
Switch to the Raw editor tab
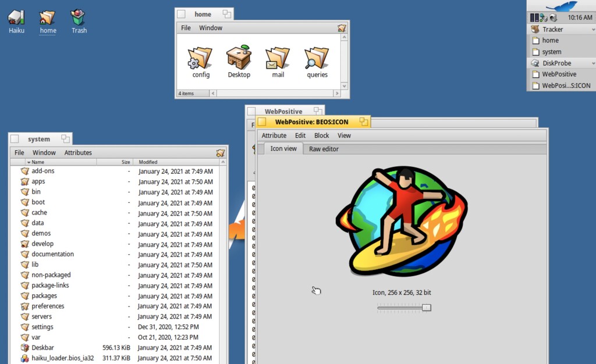[324, 149]
